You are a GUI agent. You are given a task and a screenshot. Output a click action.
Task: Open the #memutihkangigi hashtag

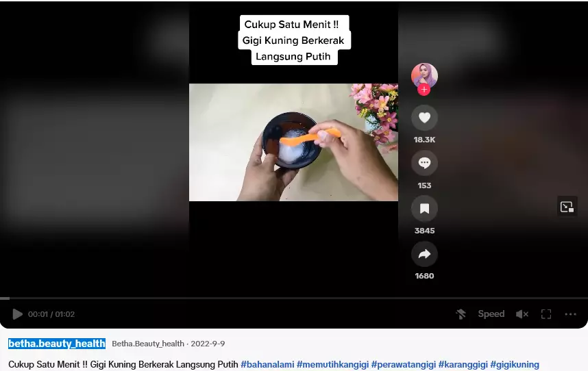[x=332, y=364]
